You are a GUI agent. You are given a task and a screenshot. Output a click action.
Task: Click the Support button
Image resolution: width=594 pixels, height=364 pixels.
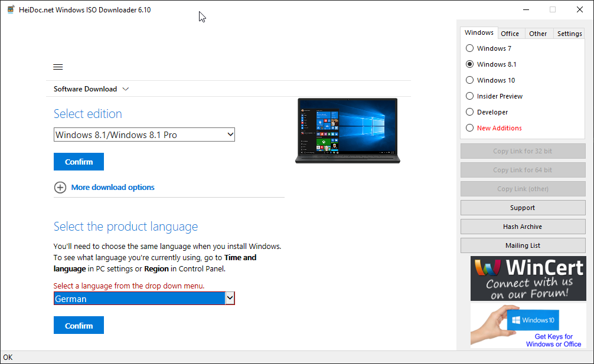523,208
